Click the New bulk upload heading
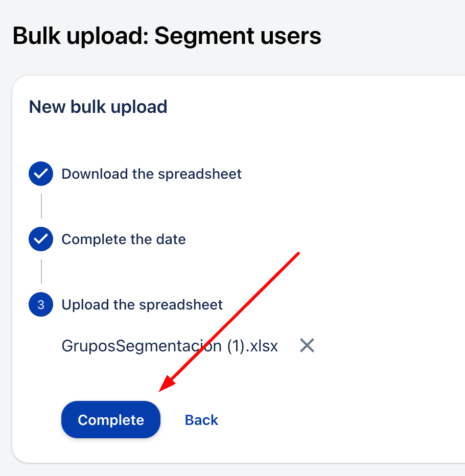Viewport: 465px width, 476px height. (x=98, y=107)
